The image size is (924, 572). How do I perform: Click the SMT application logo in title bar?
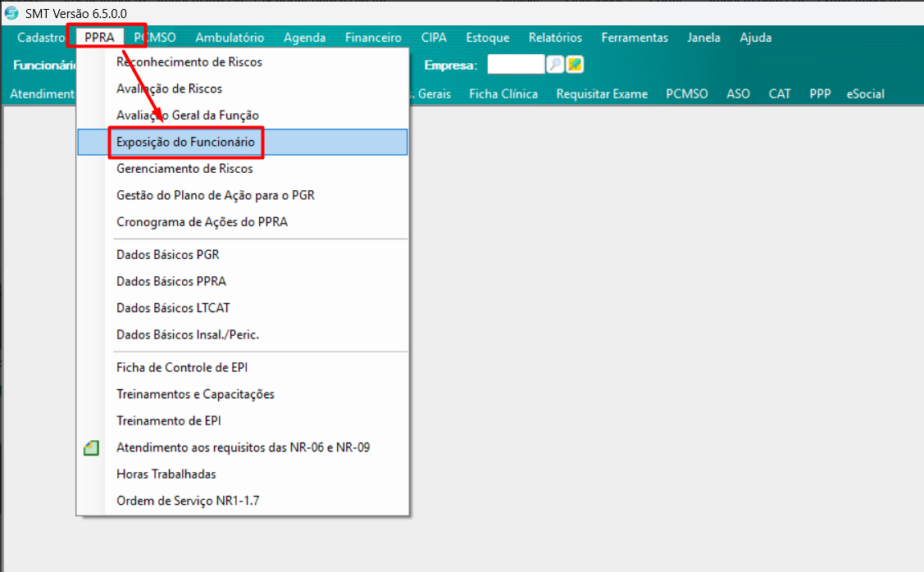point(11,13)
